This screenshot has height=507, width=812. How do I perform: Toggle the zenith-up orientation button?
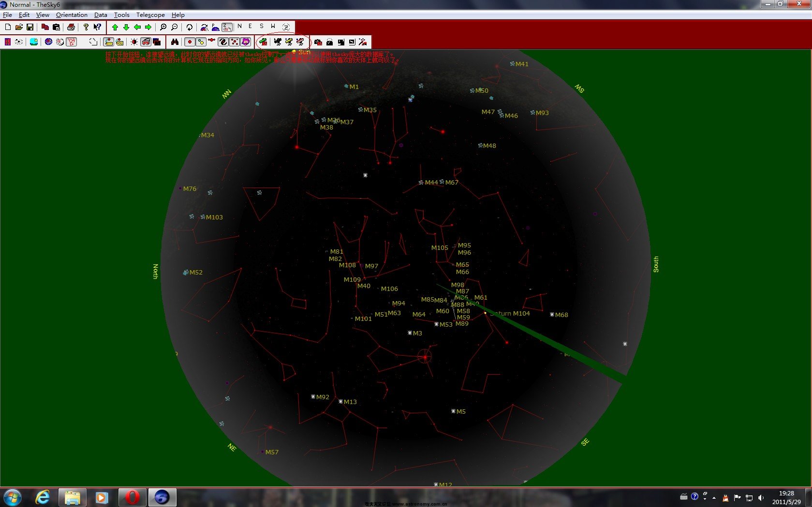pyautogui.click(x=227, y=28)
